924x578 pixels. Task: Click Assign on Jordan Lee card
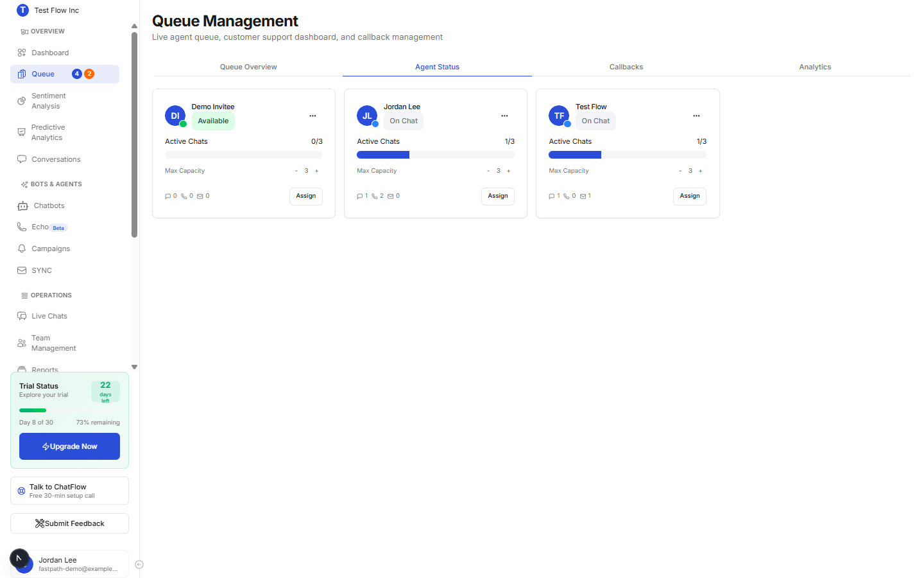pyautogui.click(x=498, y=196)
